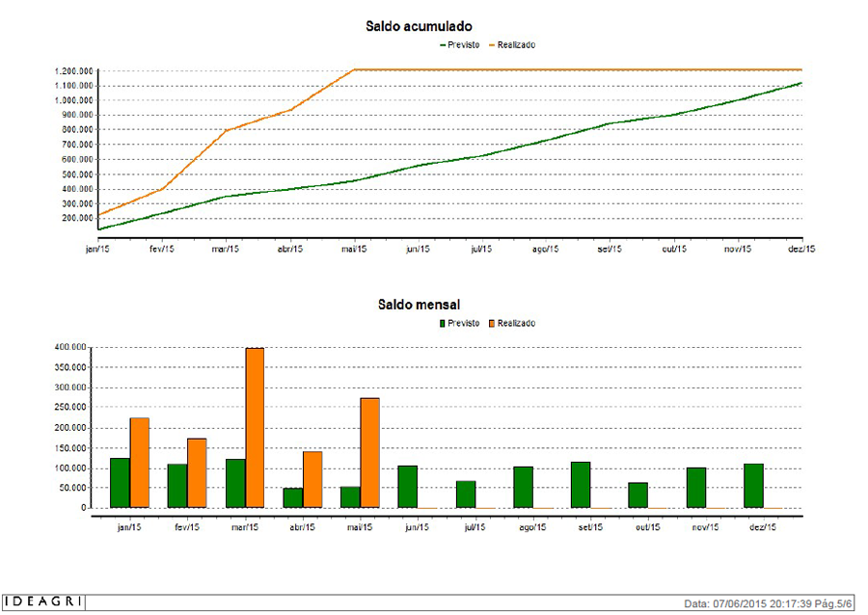Click the orange Realizado swatch in the Saldo mensal legend
868x615 pixels.
click(x=492, y=324)
